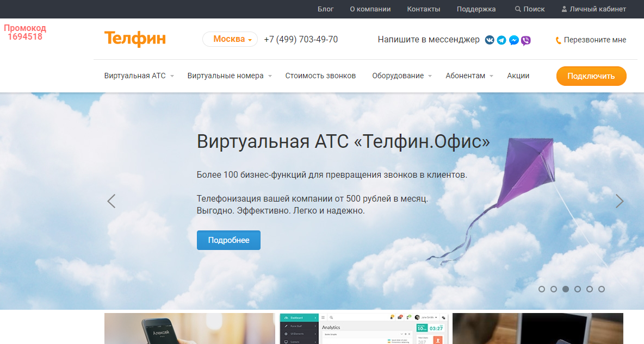Open the Блог menu item
The width and height of the screenshot is (644, 344).
point(325,9)
